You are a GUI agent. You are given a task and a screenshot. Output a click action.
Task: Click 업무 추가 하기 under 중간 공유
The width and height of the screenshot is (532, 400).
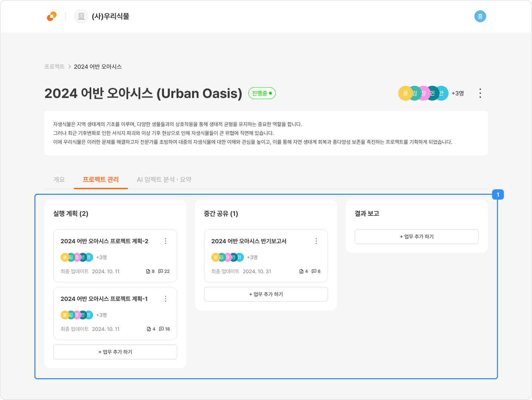(266, 294)
